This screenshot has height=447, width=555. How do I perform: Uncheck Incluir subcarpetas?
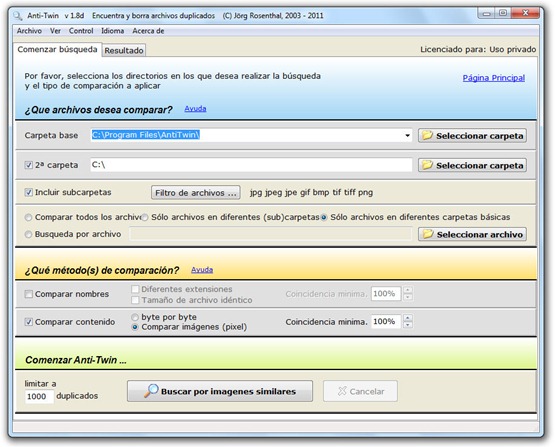coord(28,192)
